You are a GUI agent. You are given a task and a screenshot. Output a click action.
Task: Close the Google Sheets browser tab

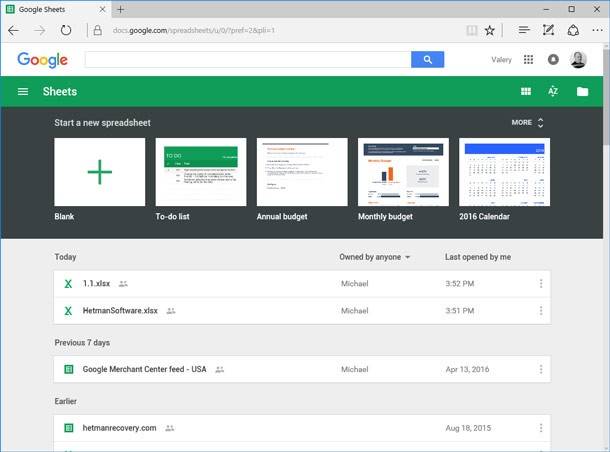coord(102,9)
